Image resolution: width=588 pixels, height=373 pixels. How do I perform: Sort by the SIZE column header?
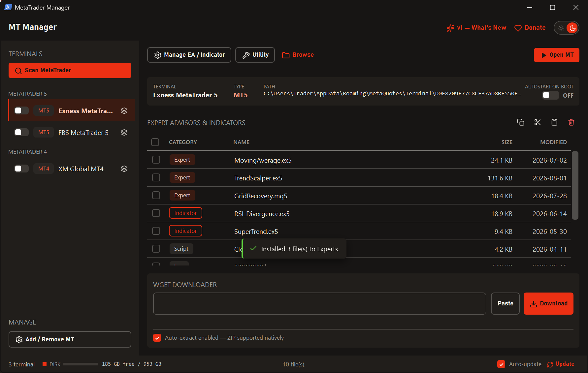[507, 142]
